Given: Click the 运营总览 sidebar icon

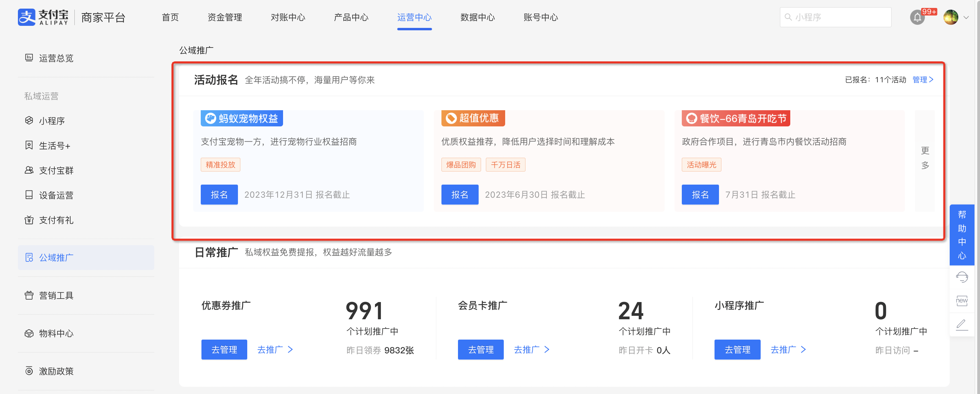Looking at the screenshot, I should tap(29, 58).
